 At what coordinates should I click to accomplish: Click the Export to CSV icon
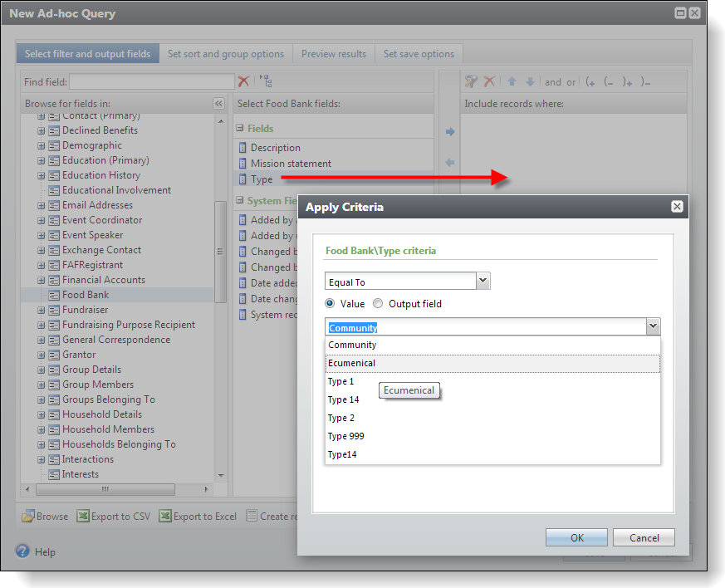click(83, 516)
